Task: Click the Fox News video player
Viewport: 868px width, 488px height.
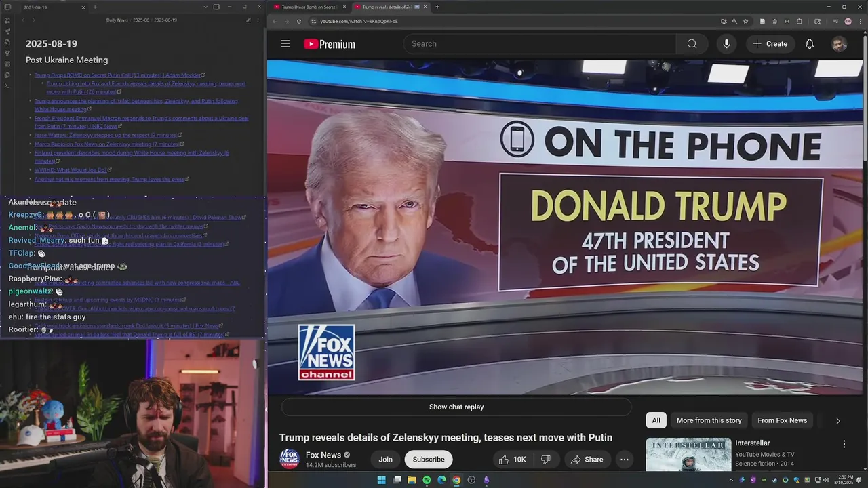Action: point(565,227)
